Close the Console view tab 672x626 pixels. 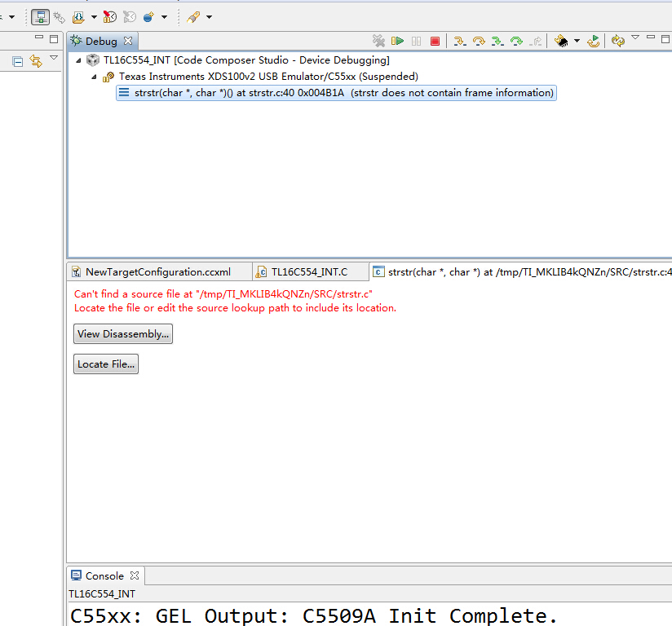pos(135,575)
